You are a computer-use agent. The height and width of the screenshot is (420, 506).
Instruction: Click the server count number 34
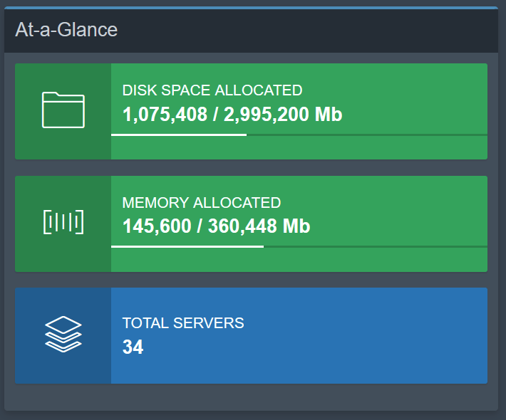(133, 347)
